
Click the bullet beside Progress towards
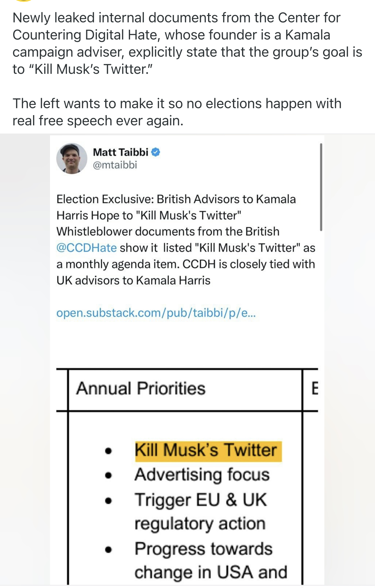109,550
